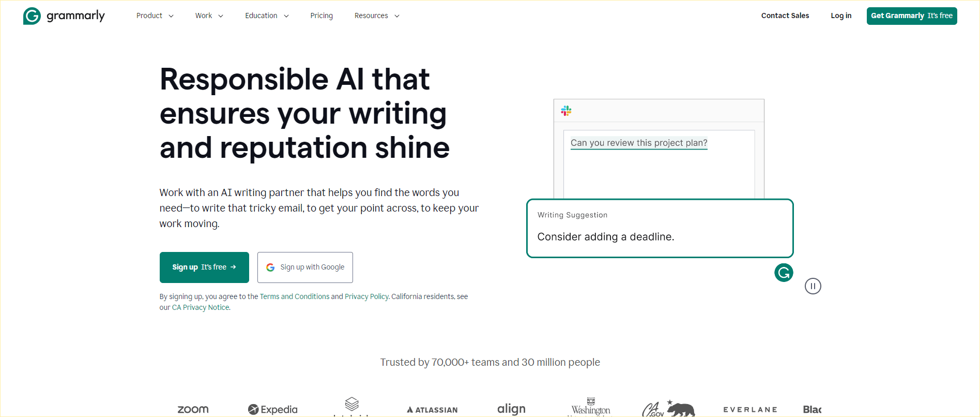Expand the Education dropdown menu
The width and height of the screenshot is (980, 417).
[x=267, y=16]
